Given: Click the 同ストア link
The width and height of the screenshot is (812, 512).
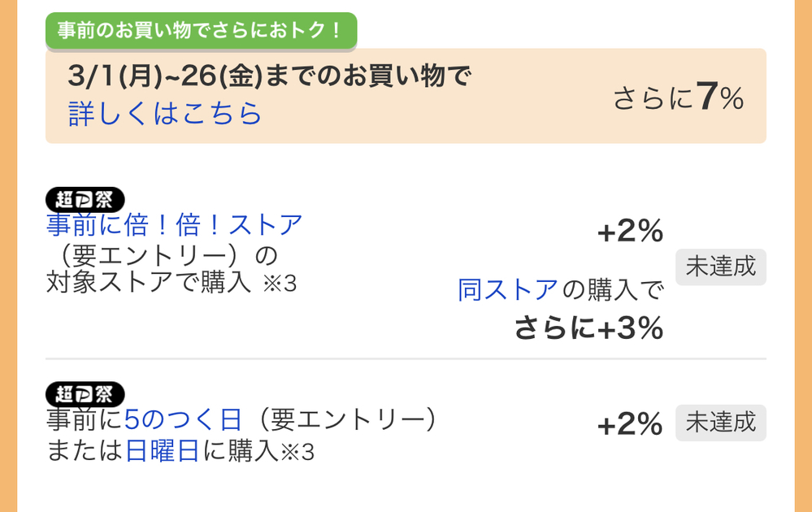Looking at the screenshot, I should [508, 289].
